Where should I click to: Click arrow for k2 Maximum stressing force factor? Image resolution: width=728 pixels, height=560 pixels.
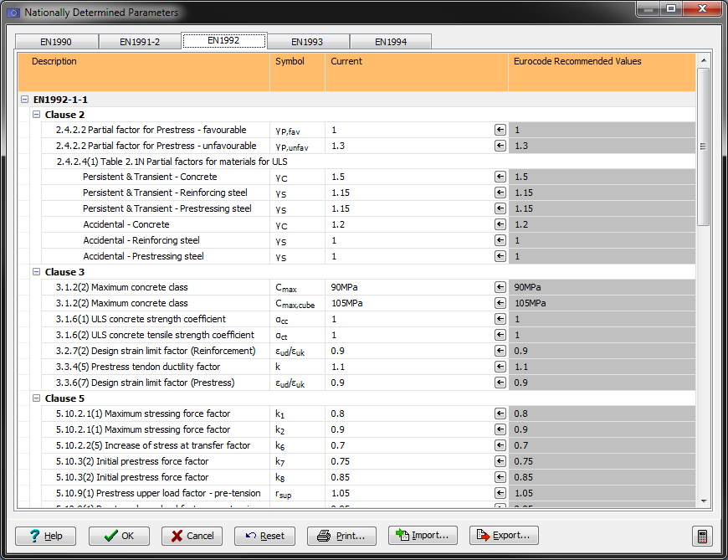(x=500, y=429)
